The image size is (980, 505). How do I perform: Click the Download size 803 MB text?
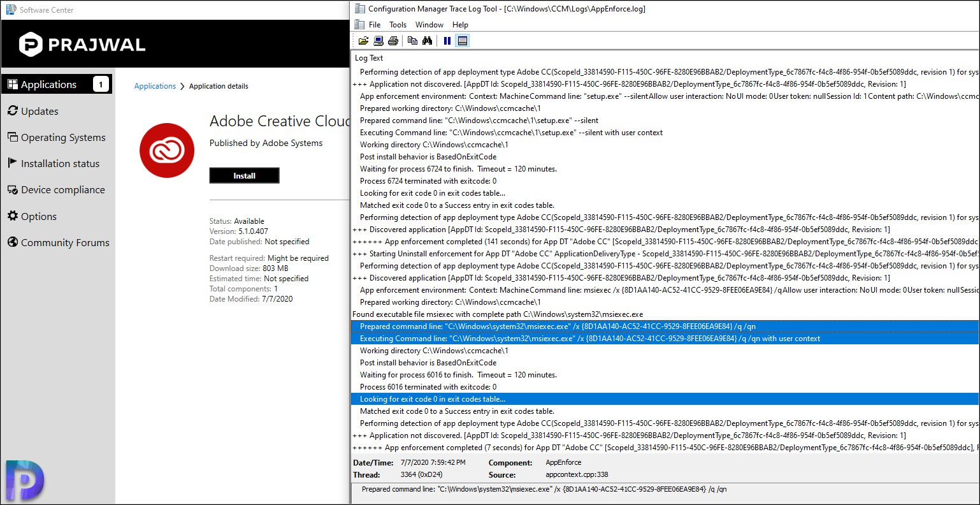pos(249,268)
